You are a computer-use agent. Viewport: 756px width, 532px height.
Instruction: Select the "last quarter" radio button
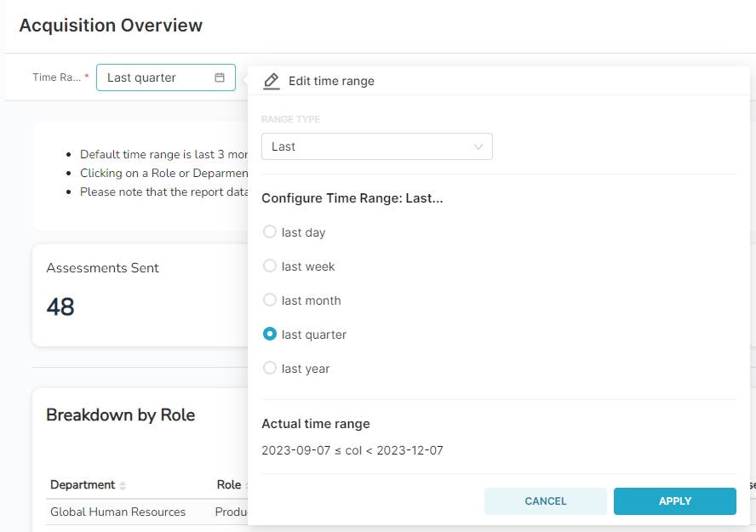[270, 335]
